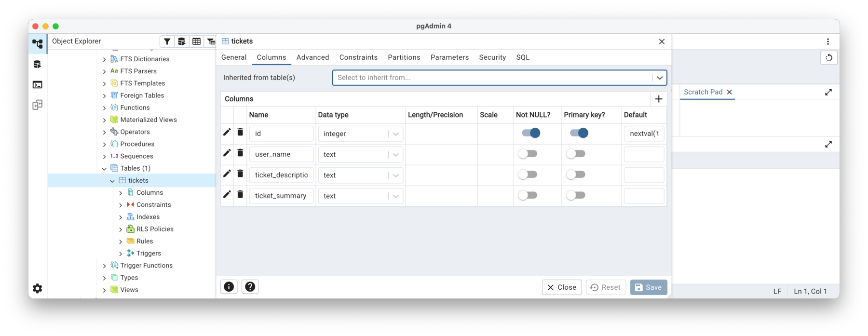Switch to the Constraints tab

coord(358,57)
